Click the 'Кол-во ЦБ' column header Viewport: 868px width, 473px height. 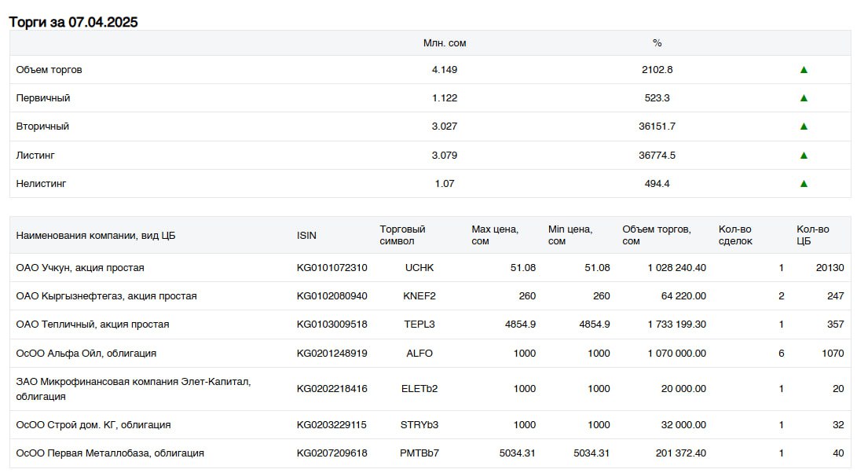pos(813,235)
